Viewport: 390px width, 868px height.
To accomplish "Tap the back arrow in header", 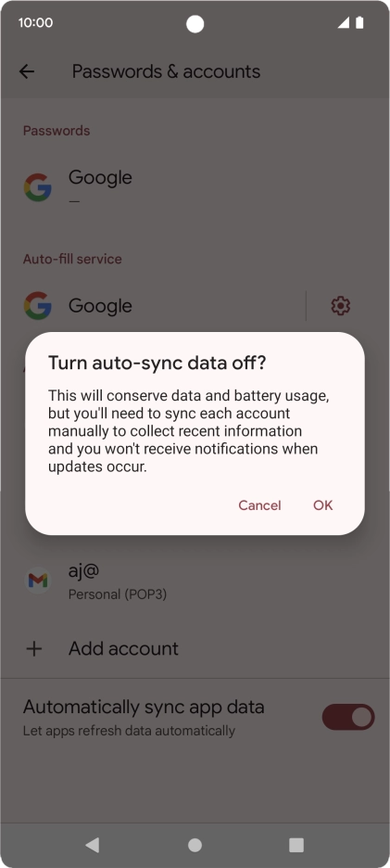I will (x=27, y=71).
